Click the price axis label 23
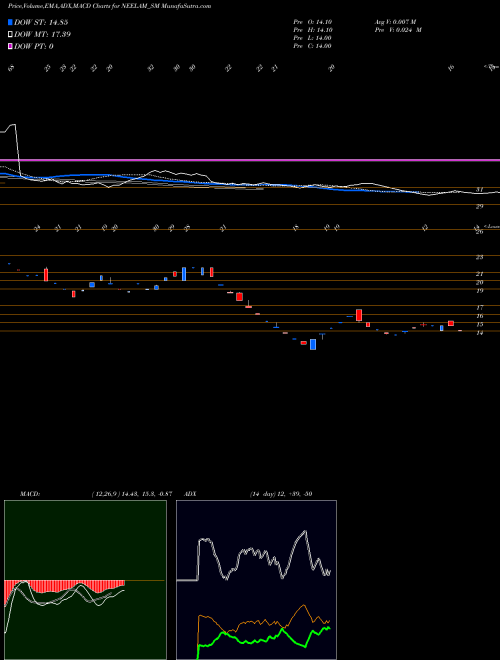500x660 pixels. [479, 257]
